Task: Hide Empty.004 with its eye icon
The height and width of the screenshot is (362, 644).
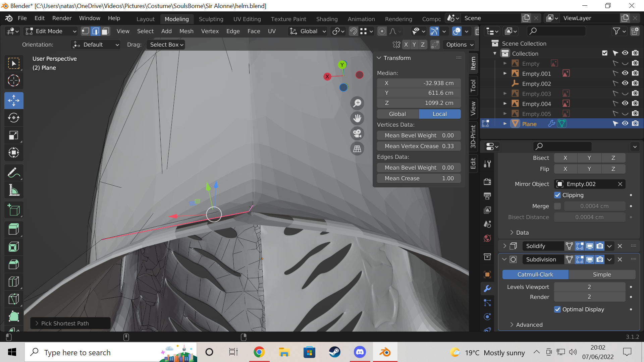Action: [x=625, y=103]
